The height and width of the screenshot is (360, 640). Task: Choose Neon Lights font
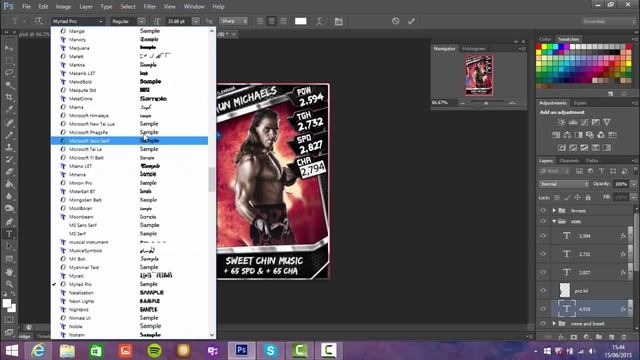coord(129,301)
